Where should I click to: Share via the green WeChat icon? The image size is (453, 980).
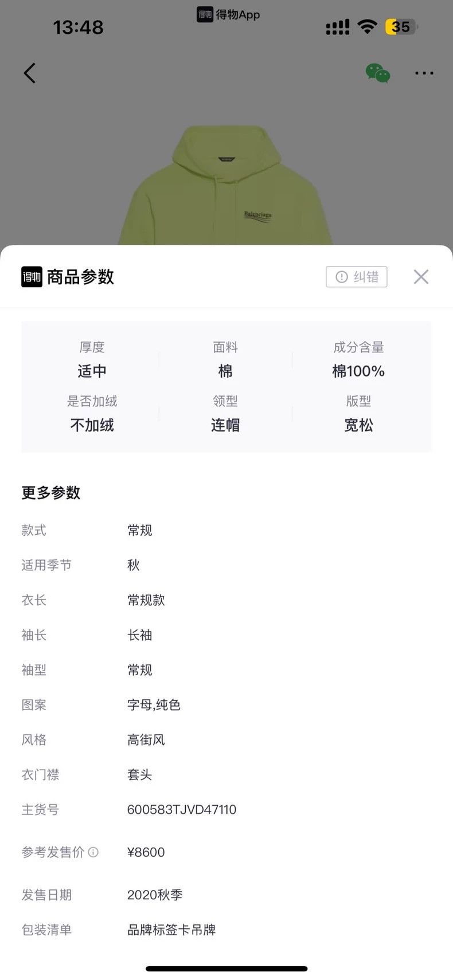(378, 73)
